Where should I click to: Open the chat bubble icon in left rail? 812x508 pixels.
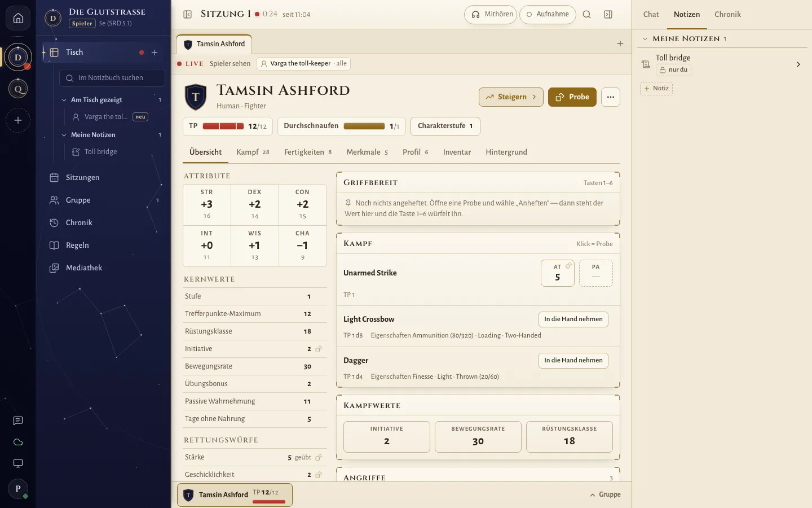coord(18,421)
